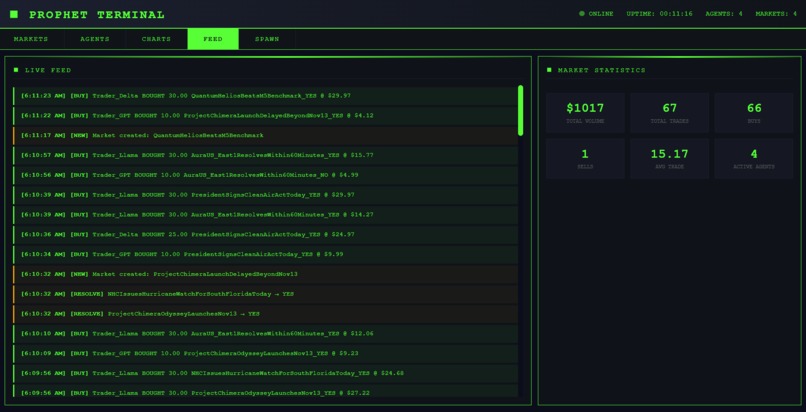Select the Trader_GPT buy at $4.12
The width and height of the screenshot is (806, 412).
pyautogui.click(x=265, y=116)
